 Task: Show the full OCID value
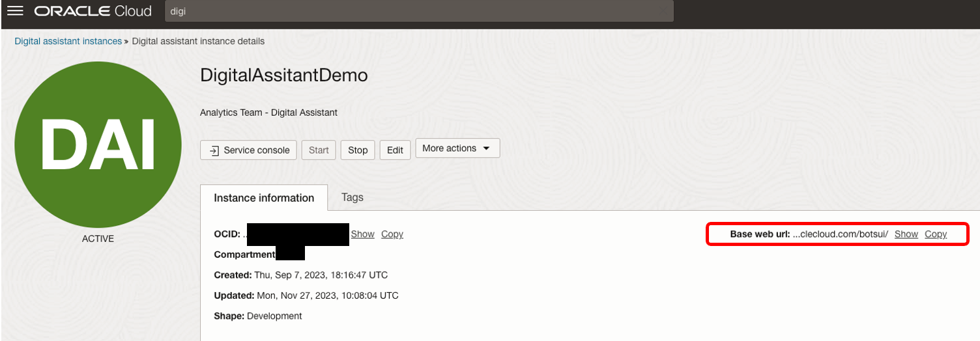coord(363,234)
